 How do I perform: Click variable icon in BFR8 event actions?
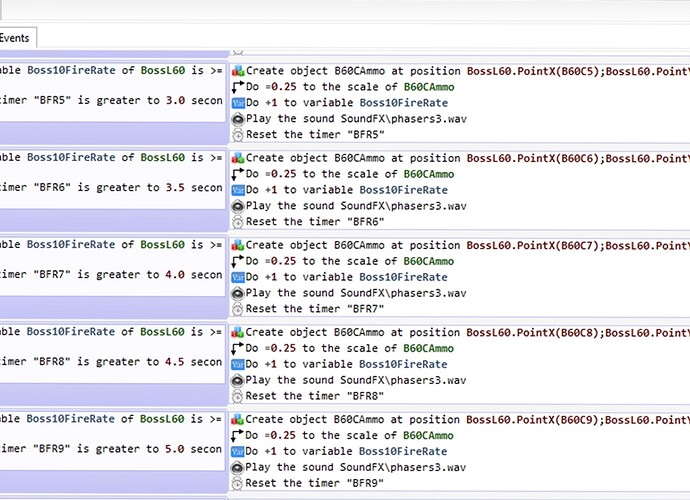tap(238, 364)
